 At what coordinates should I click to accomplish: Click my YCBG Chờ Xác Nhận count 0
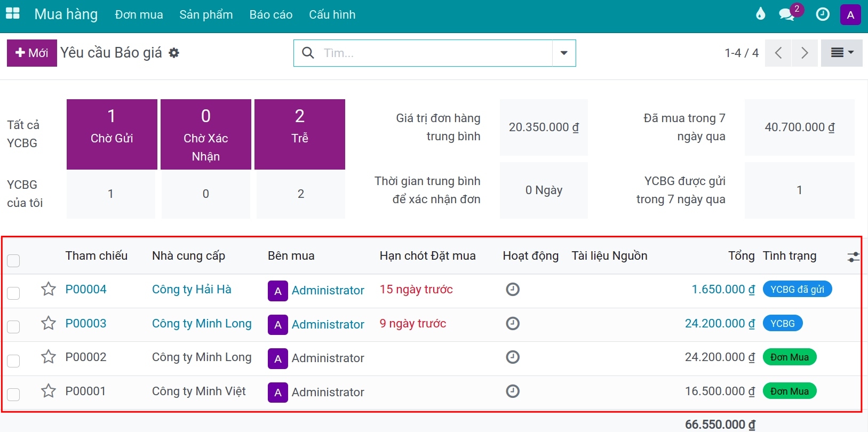point(206,194)
